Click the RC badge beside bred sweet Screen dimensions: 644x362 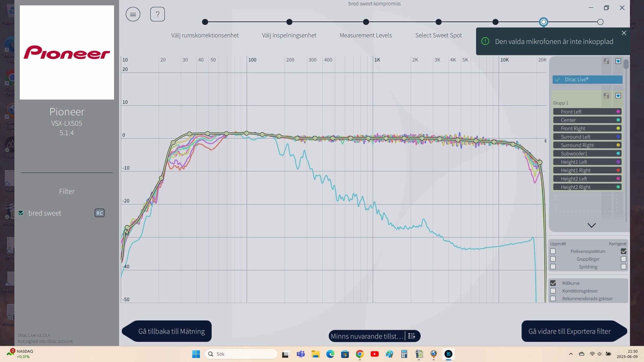(x=100, y=213)
